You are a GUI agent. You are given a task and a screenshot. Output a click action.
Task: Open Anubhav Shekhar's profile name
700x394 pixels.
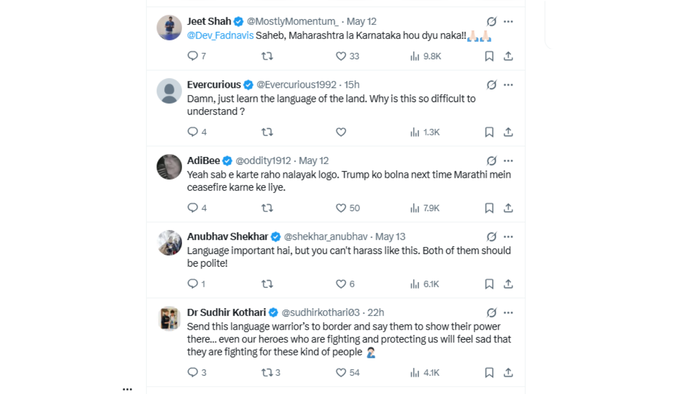pos(227,236)
